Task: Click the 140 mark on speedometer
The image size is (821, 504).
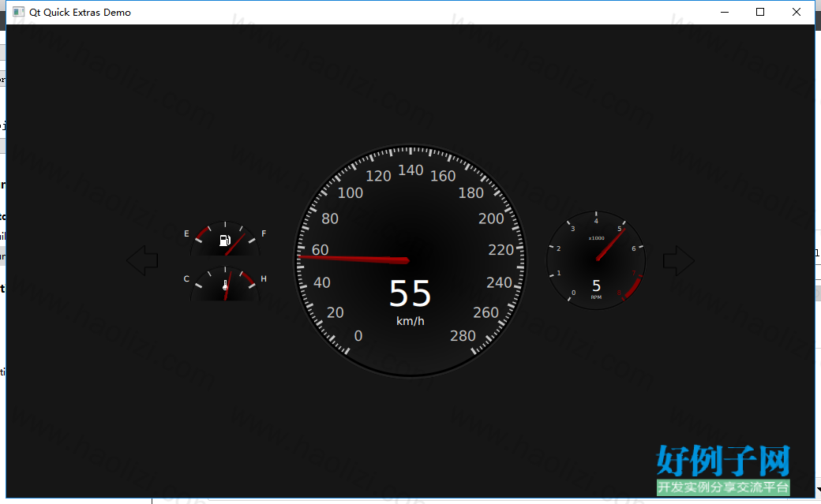Action: pos(410,170)
